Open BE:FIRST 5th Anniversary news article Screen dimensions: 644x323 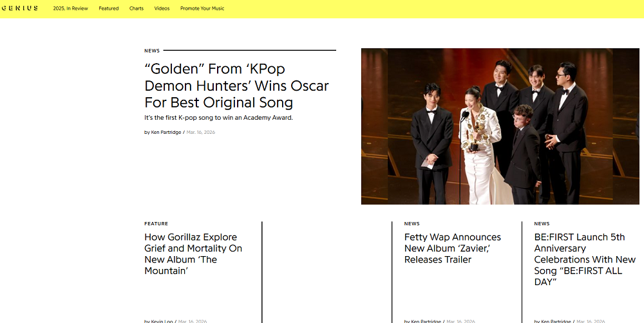585,259
